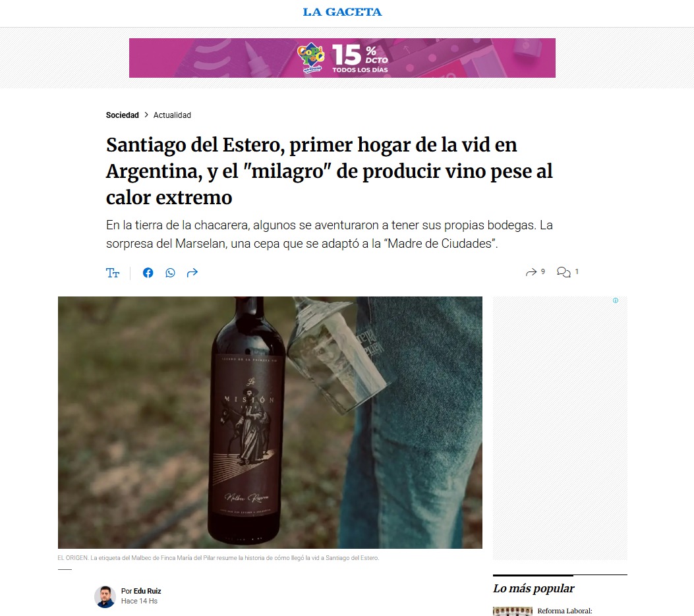The width and height of the screenshot is (694, 616).
Task: Share article via WhatsApp icon
Action: point(171,273)
